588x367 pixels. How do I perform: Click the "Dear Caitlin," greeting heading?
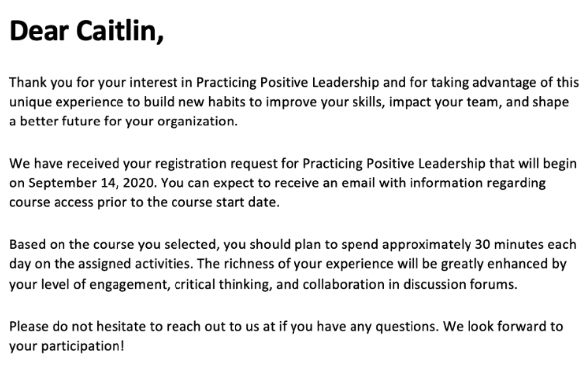coord(86,33)
